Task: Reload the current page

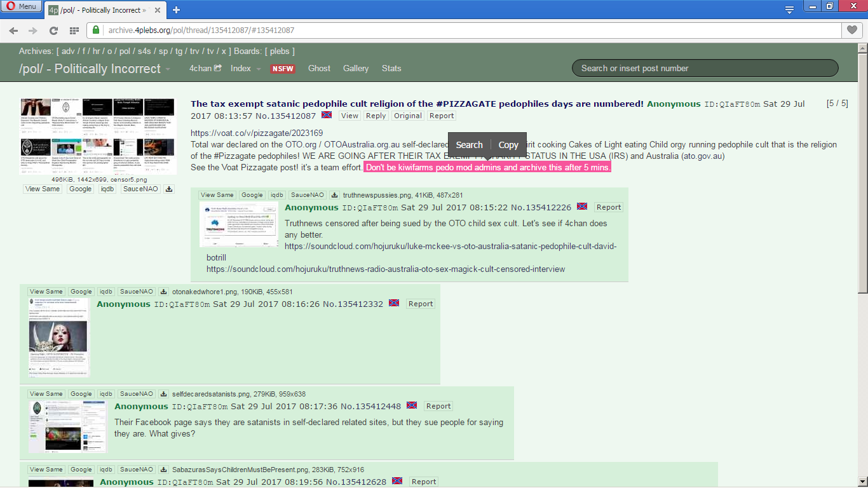Action: (53, 30)
